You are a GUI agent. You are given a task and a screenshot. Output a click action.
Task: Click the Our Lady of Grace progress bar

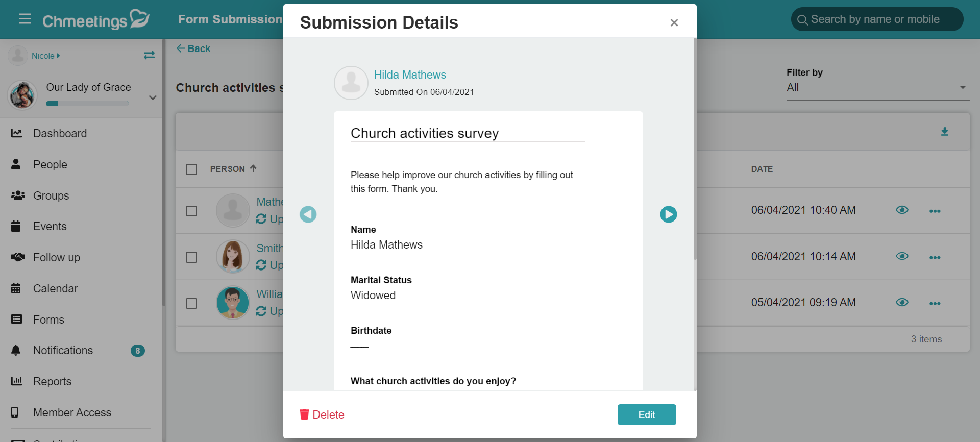click(x=87, y=104)
